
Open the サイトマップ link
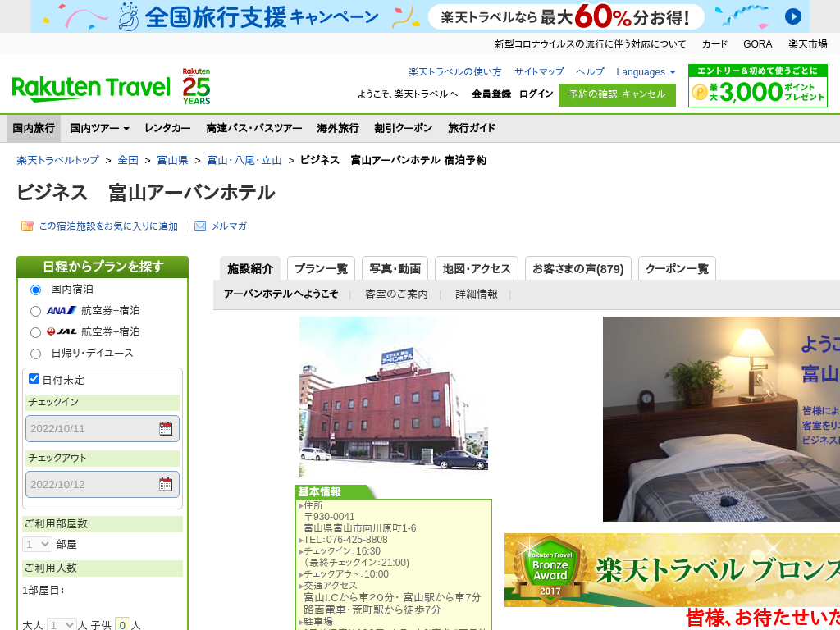coord(539,72)
